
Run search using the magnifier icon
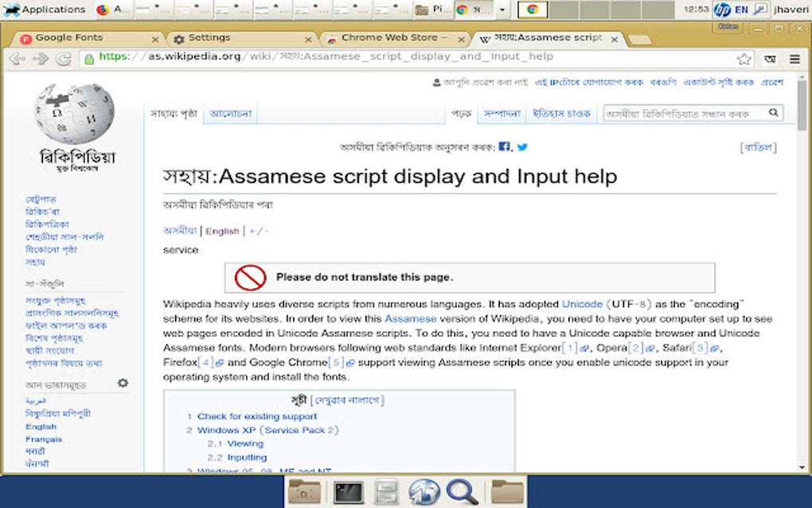click(773, 113)
